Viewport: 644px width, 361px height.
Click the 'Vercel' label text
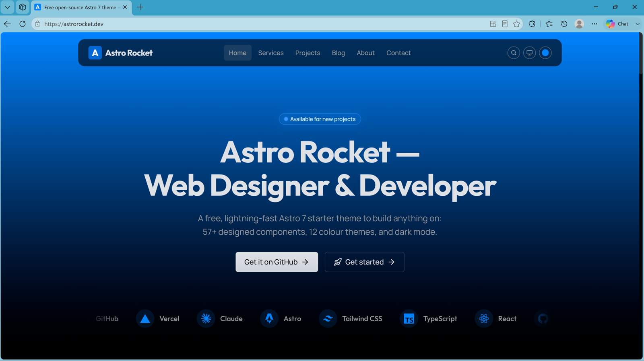tap(169, 319)
